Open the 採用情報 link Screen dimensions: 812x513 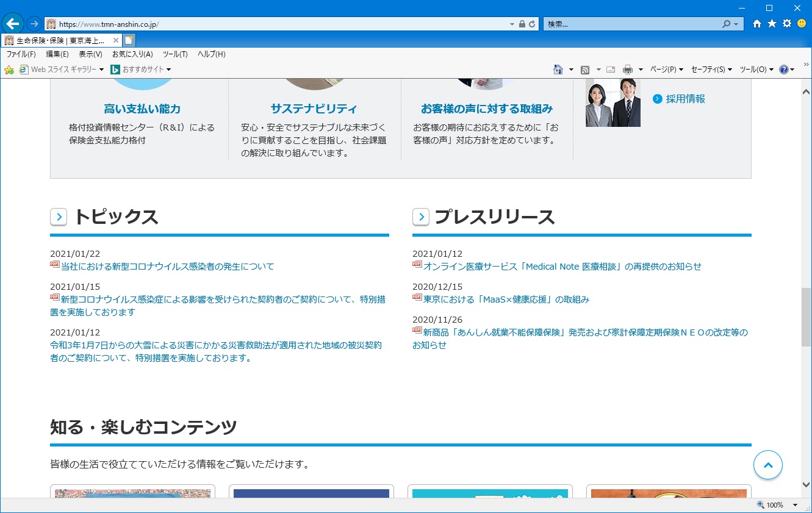[685, 99]
